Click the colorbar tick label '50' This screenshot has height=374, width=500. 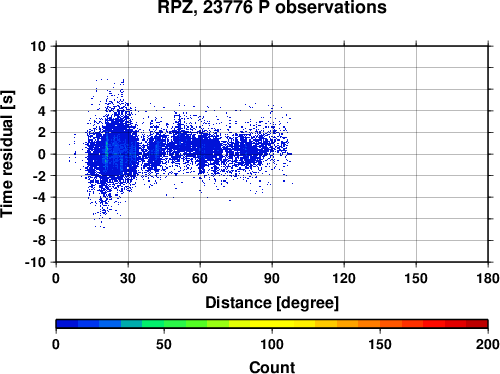(164, 344)
